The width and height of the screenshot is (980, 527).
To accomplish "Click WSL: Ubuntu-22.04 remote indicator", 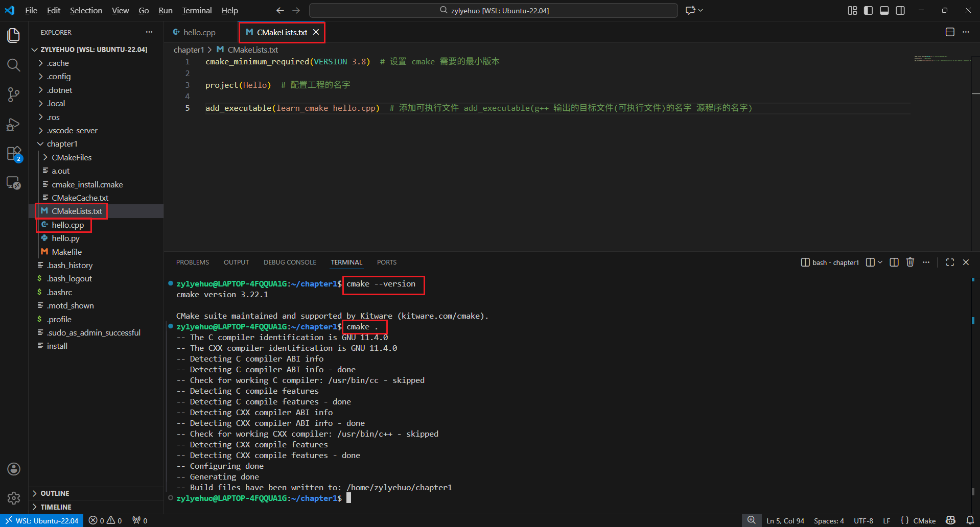I will tap(41, 520).
